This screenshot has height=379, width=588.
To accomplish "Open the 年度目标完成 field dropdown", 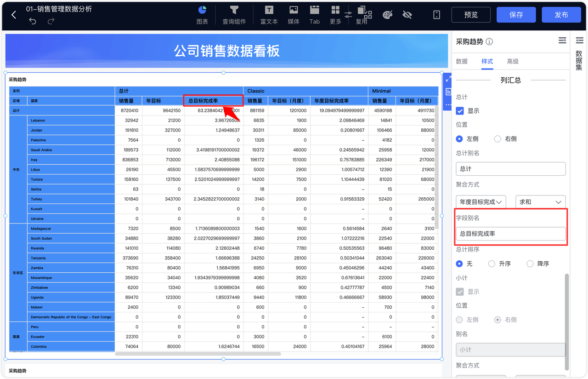I will (481, 202).
